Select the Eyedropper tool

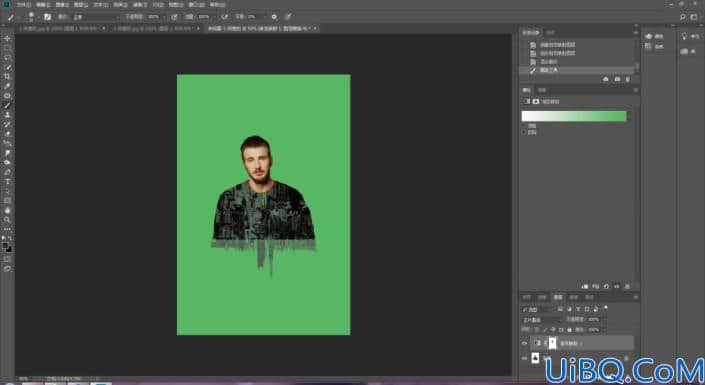pyautogui.click(x=7, y=86)
